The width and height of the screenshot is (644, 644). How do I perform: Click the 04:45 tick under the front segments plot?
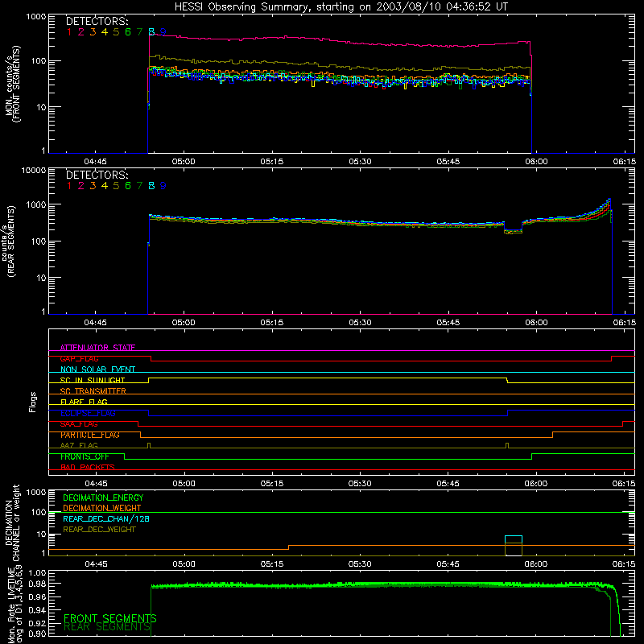(95, 162)
